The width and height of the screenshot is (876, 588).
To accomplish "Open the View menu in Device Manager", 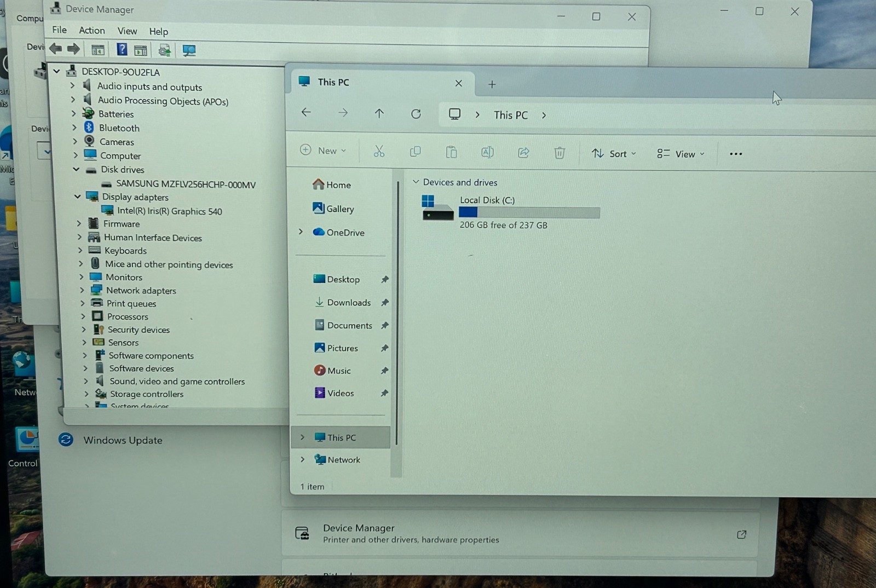I will [127, 31].
